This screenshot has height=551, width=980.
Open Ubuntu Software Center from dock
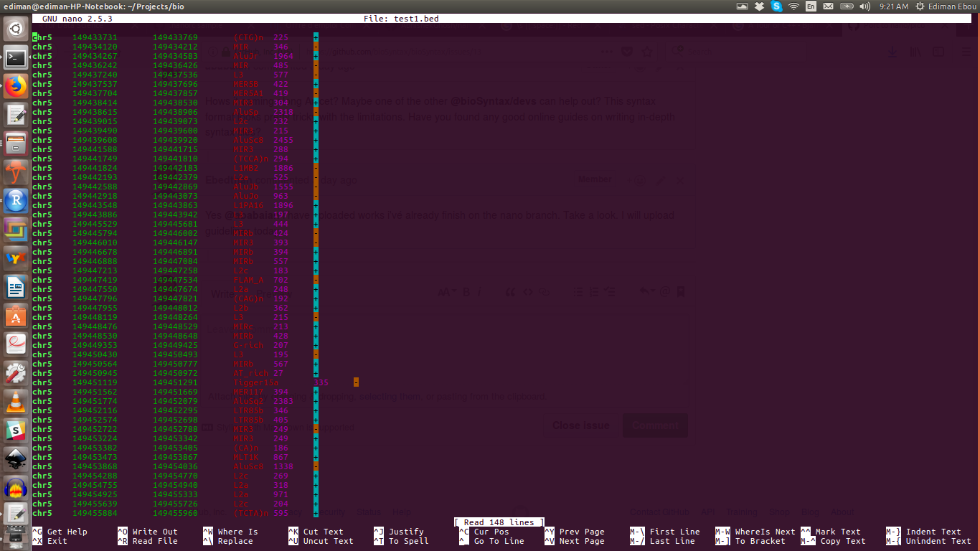click(x=16, y=316)
